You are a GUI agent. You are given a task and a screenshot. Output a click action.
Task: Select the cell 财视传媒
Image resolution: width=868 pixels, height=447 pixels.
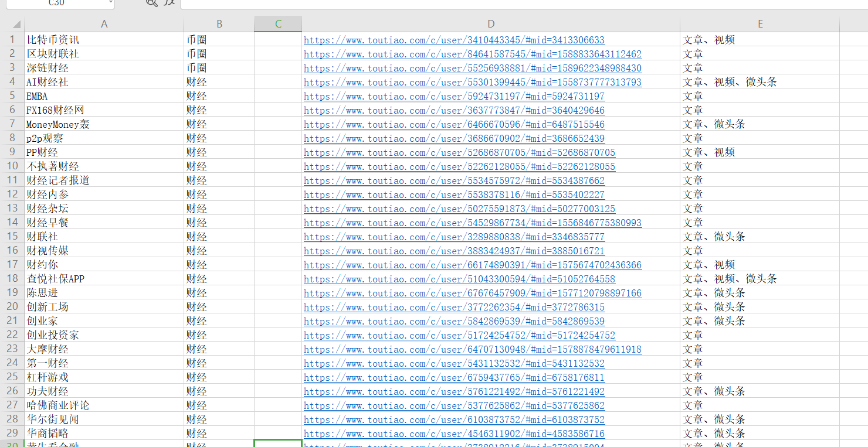(x=104, y=251)
